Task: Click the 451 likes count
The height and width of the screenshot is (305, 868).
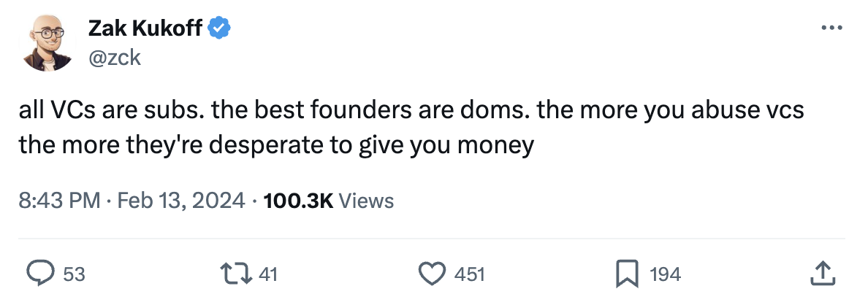Action: [469, 274]
